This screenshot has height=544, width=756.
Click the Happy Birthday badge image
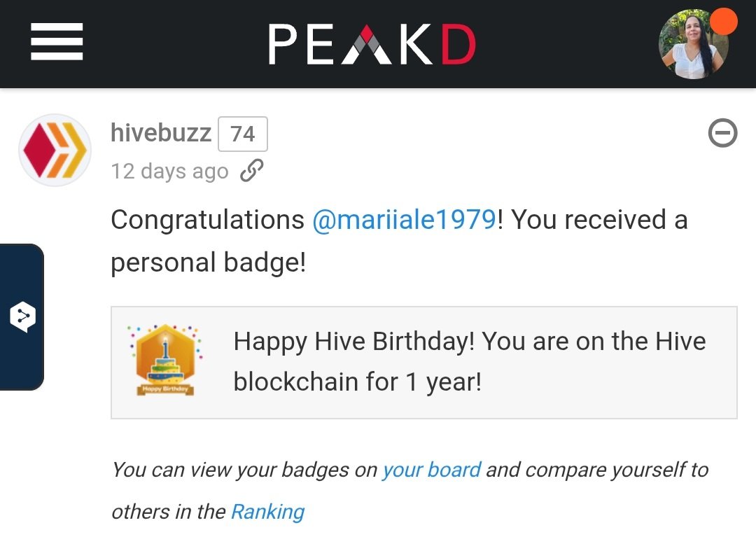pyautogui.click(x=165, y=361)
